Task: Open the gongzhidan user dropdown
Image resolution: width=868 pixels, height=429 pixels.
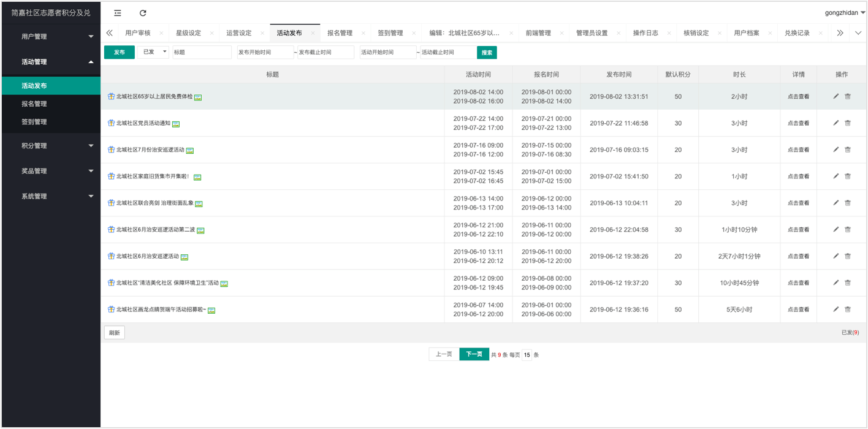Action: click(845, 13)
